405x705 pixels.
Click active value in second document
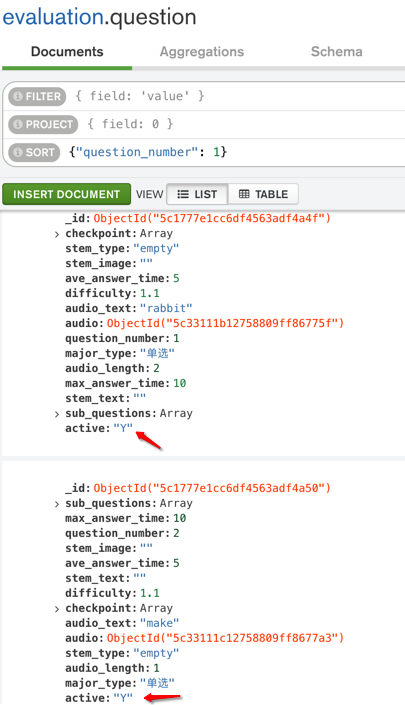pos(123,698)
